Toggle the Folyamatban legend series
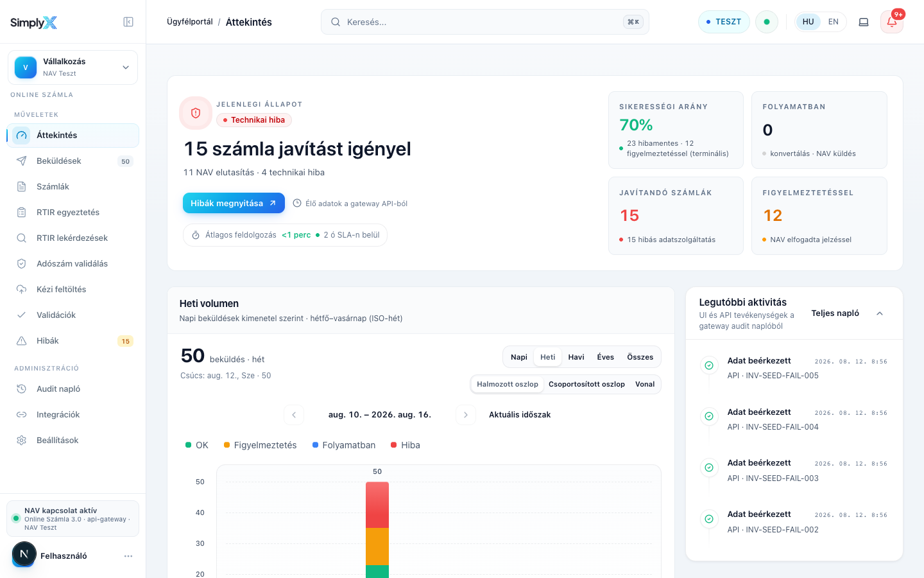The image size is (924, 578). pyautogui.click(x=344, y=445)
